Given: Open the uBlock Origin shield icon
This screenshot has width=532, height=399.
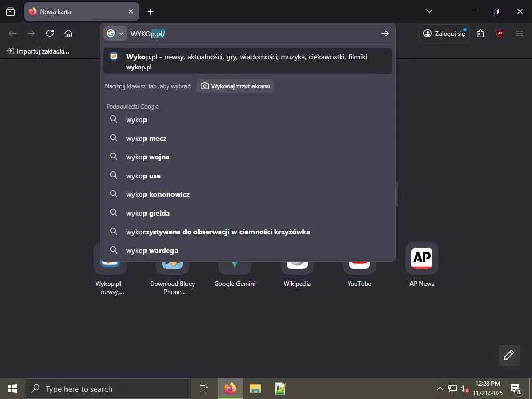Looking at the screenshot, I should click(499, 33).
